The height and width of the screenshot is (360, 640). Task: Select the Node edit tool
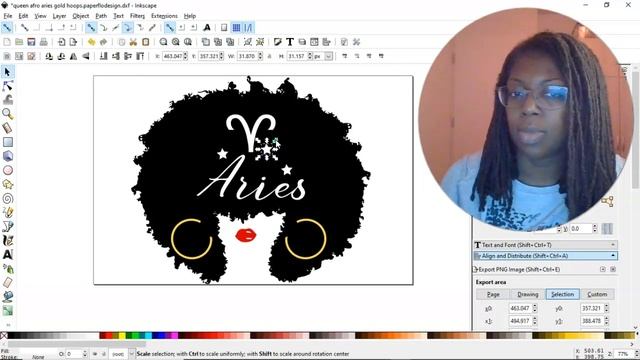(7, 86)
